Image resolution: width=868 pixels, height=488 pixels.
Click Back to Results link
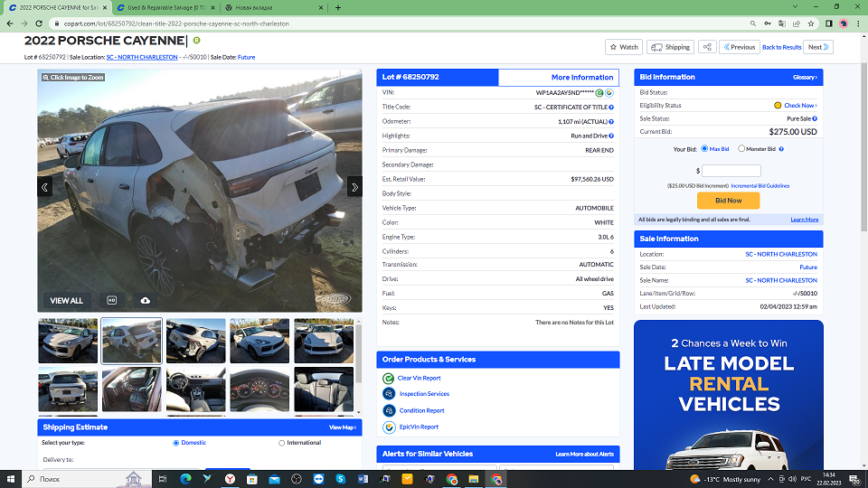click(x=781, y=47)
